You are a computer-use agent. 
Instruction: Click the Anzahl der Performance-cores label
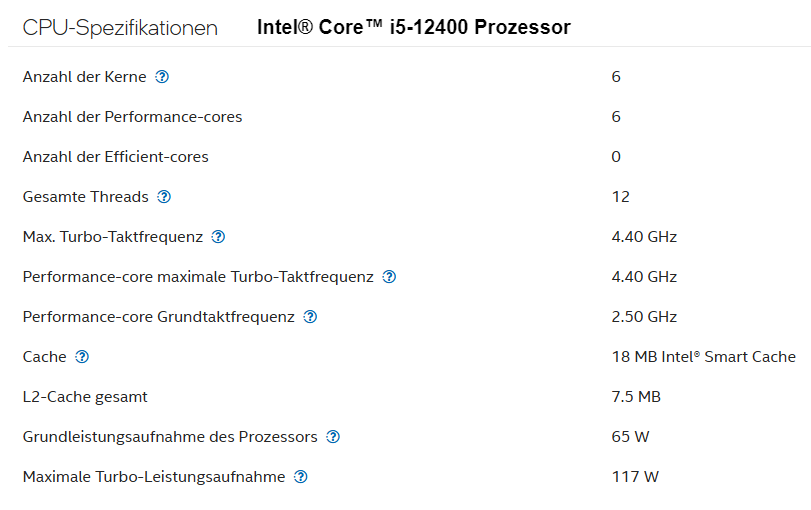(x=132, y=117)
